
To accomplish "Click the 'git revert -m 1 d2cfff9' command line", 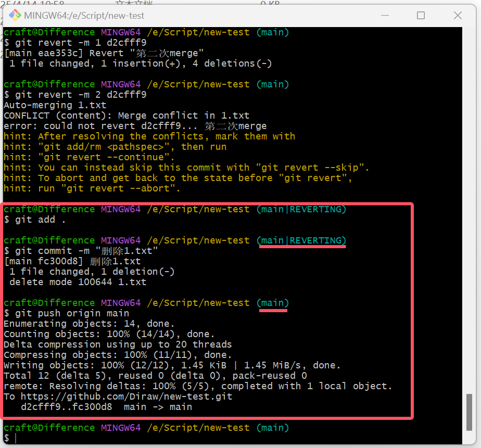I will (x=75, y=43).
